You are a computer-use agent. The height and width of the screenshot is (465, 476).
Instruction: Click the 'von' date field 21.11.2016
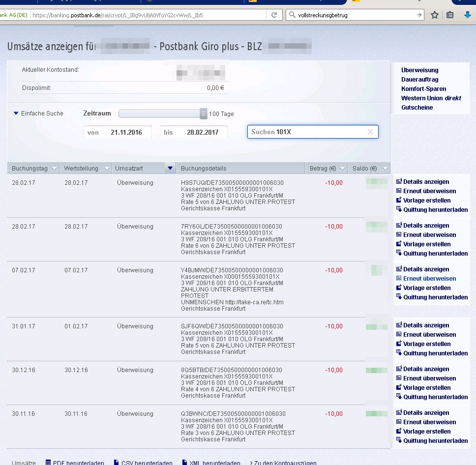tap(118, 133)
